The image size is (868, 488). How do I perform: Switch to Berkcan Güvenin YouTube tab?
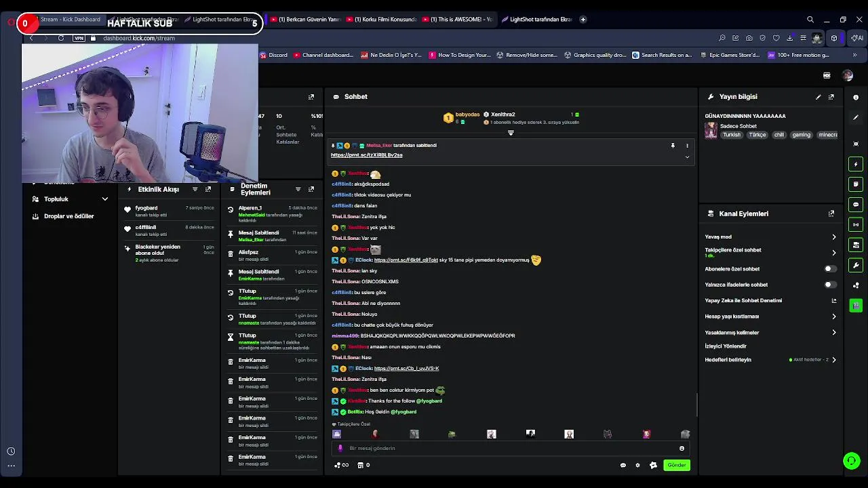pyautogui.click(x=304, y=20)
